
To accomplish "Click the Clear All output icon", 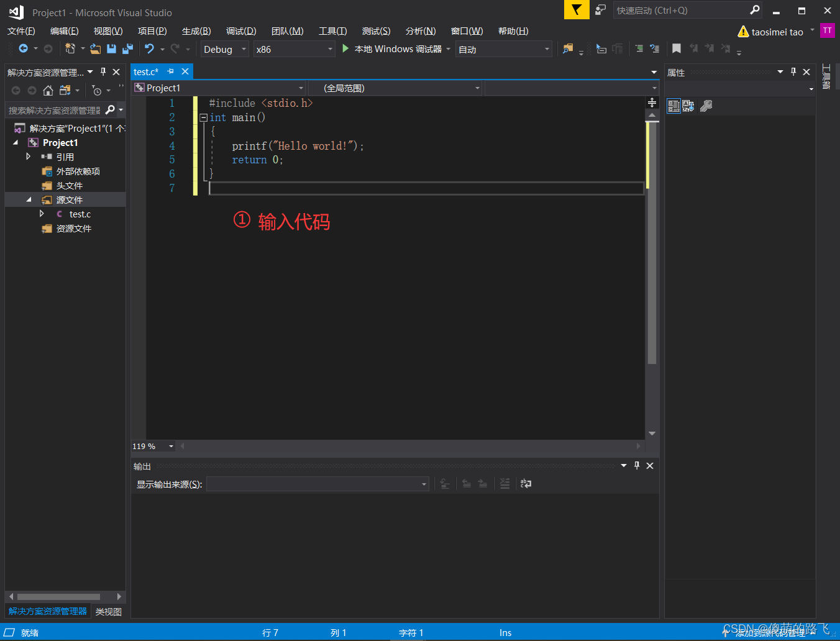I will click(505, 483).
